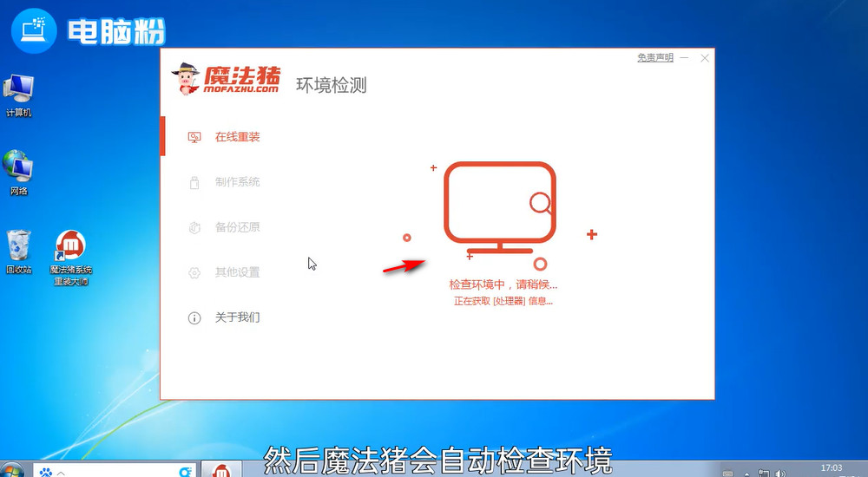Click the network tray icon
868x477 pixels.
764,474
